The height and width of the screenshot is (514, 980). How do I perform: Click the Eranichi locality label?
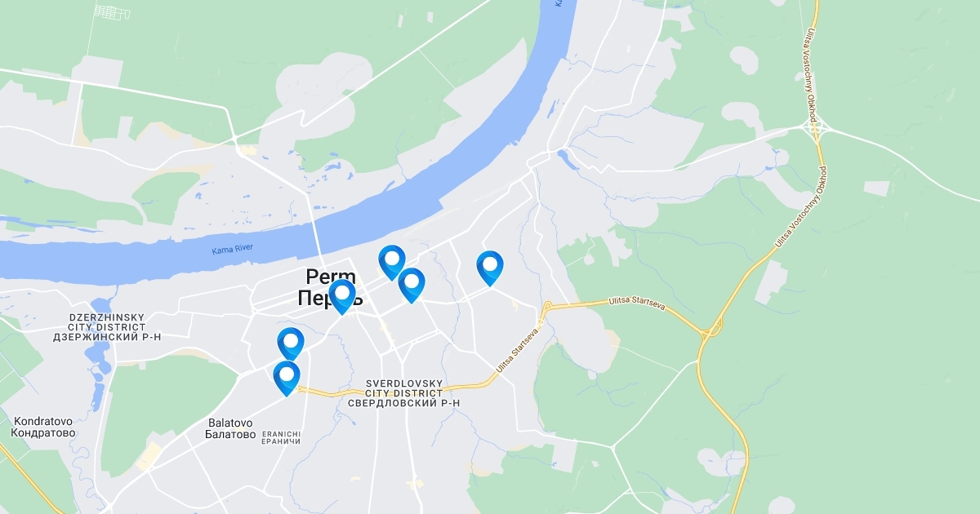(x=281, y=437)
